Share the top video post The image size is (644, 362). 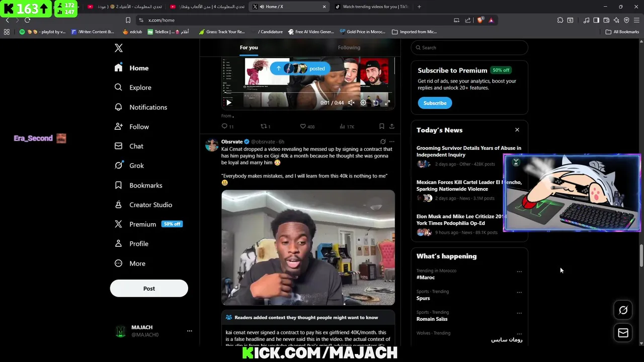coord(391,126)
